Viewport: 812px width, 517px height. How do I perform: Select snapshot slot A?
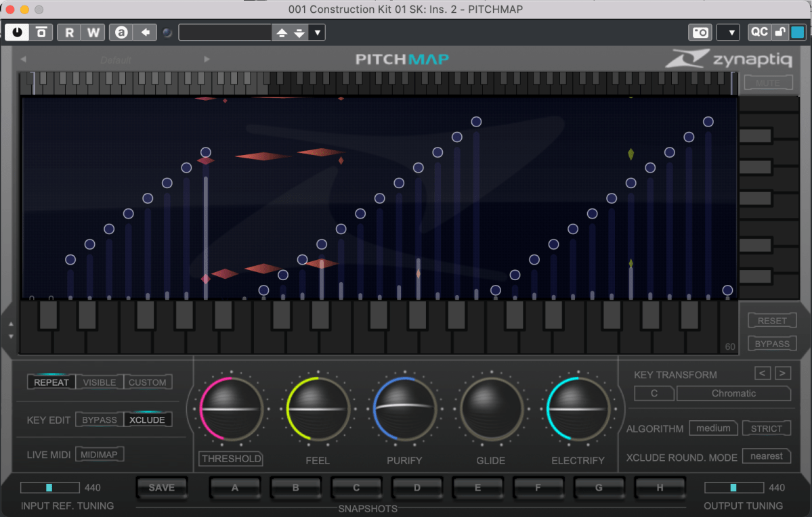coord(235,487)
